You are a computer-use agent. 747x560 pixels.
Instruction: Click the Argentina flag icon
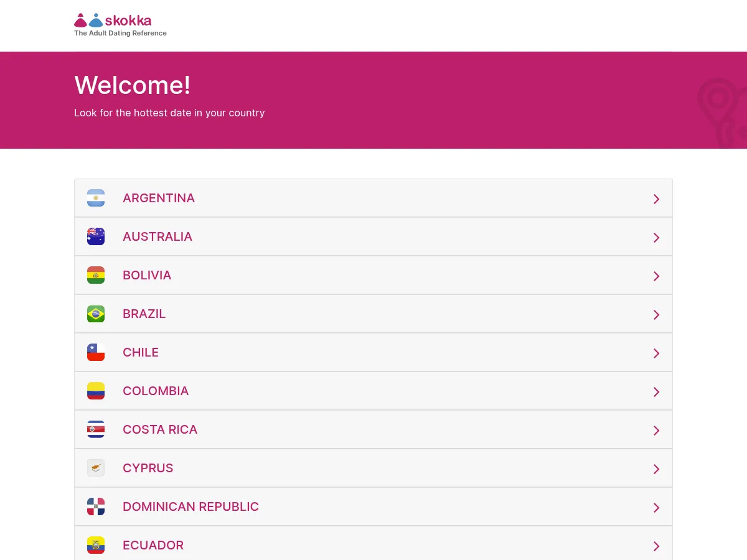pos(96,198)
